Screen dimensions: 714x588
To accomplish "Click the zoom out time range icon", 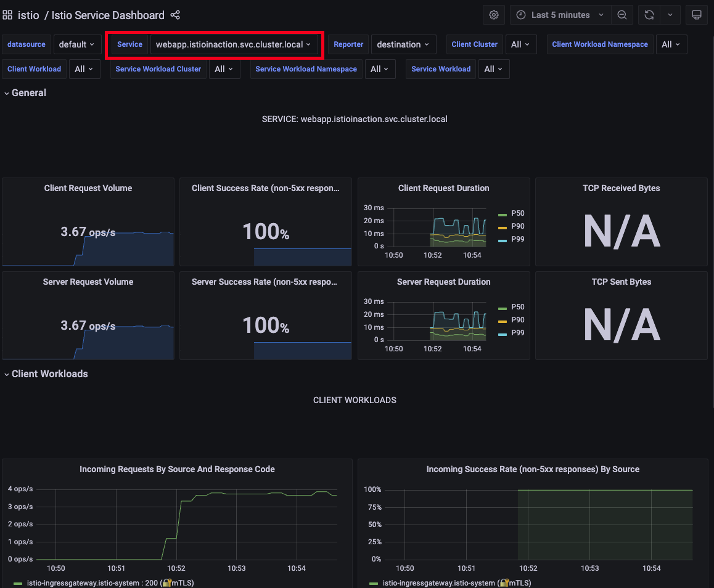I will pyautogui.click(x=622, y=15).
